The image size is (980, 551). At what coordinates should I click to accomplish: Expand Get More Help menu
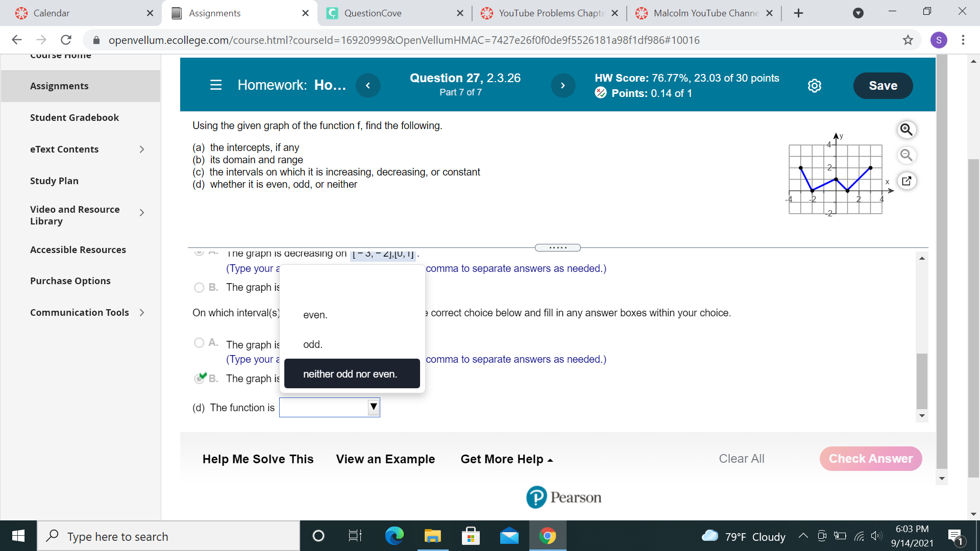(506, 459)
